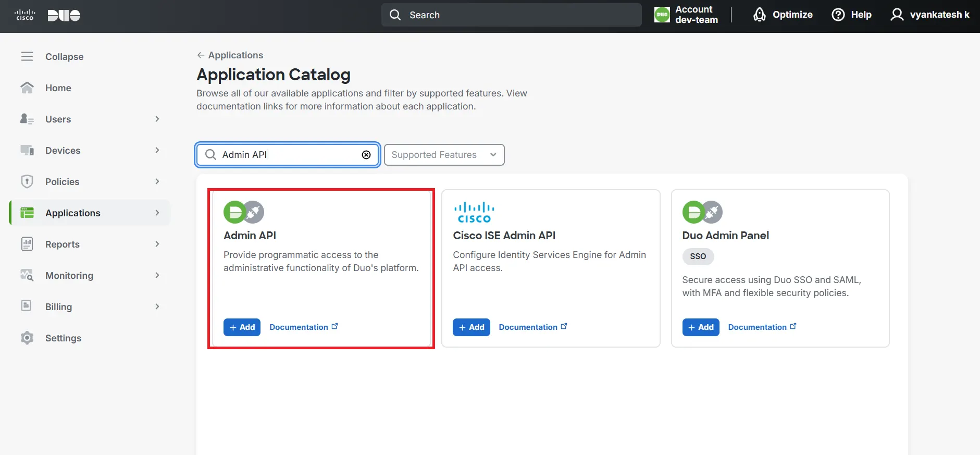Click the Home house icon

[x=27, y=88]
